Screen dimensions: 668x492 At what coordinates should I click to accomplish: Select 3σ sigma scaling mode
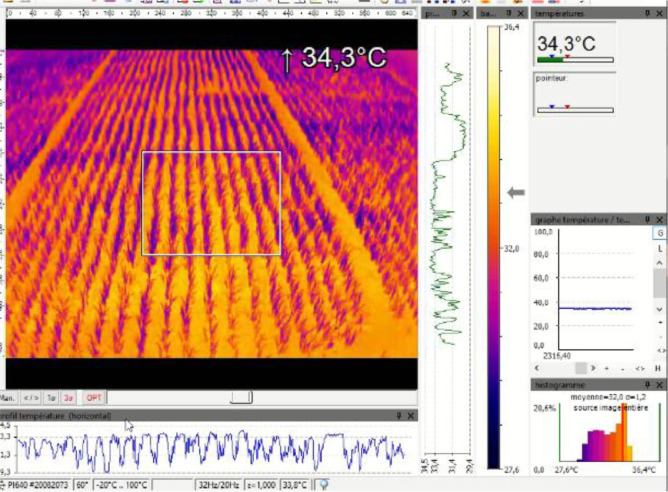pos(68,398)
